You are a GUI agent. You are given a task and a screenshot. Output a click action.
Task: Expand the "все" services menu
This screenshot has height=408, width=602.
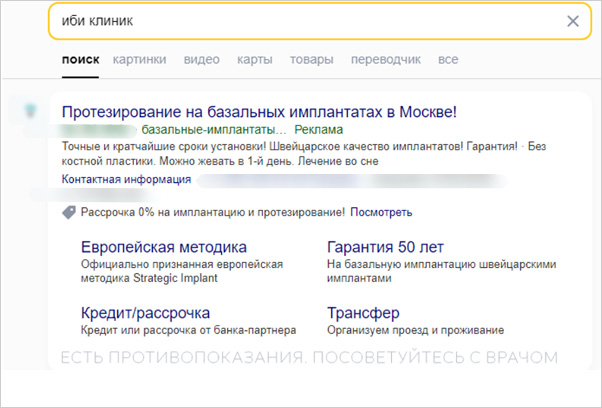(448, 60)
